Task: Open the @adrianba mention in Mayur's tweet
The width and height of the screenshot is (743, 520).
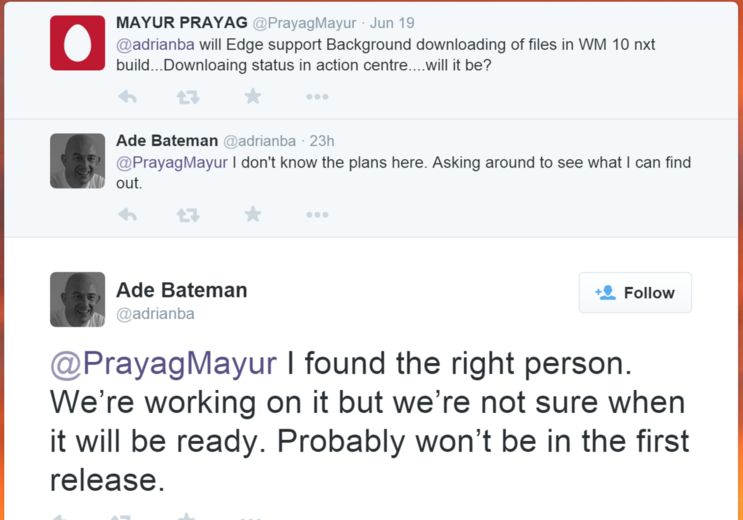Action: point(155,45)
